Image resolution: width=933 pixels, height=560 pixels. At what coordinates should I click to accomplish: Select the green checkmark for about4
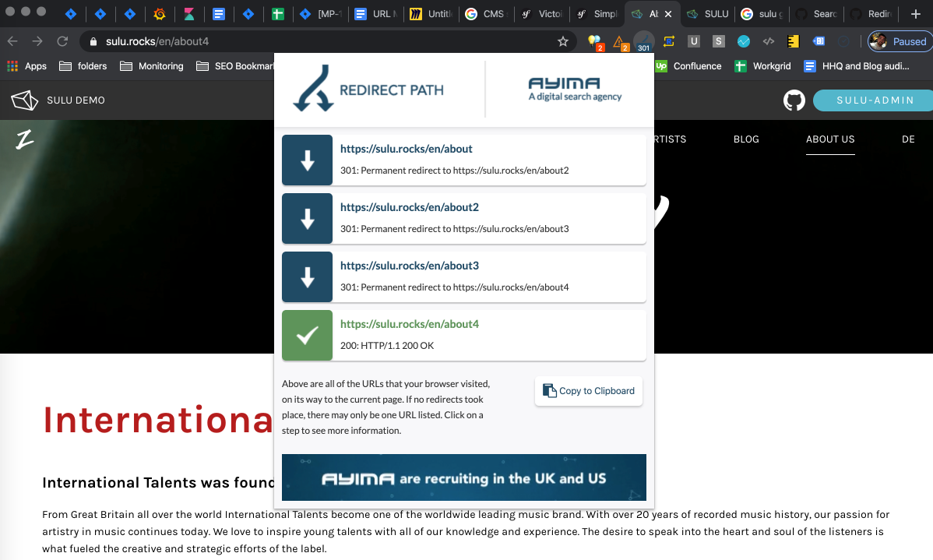[307, 335]
